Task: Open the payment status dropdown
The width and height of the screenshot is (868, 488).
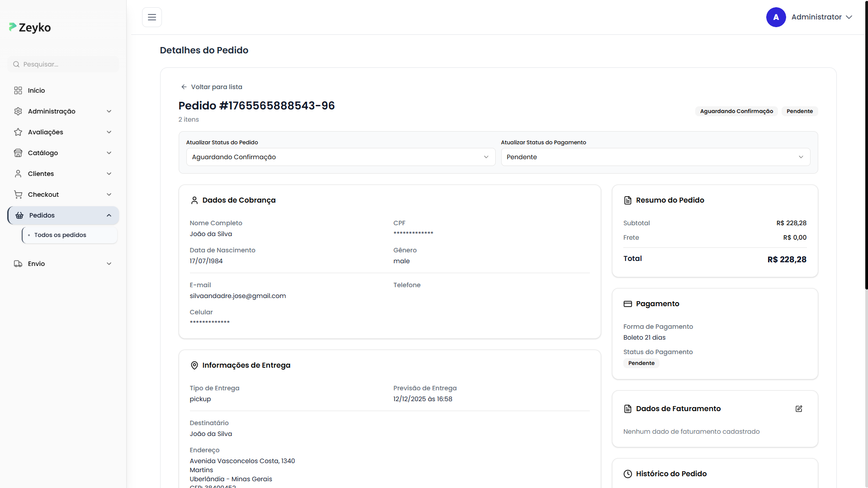Action: click(655, 157)
